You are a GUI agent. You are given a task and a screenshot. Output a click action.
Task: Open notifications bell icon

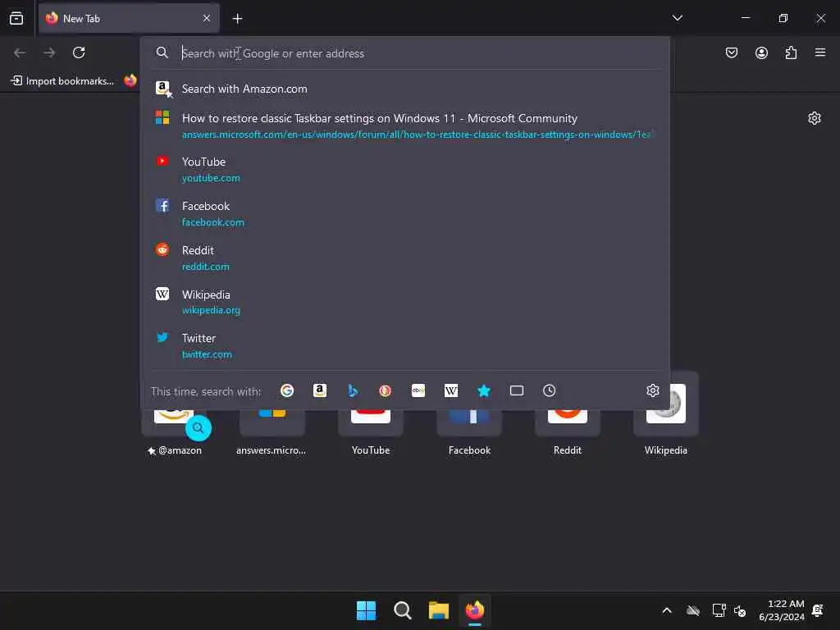[x=818, y=610]
